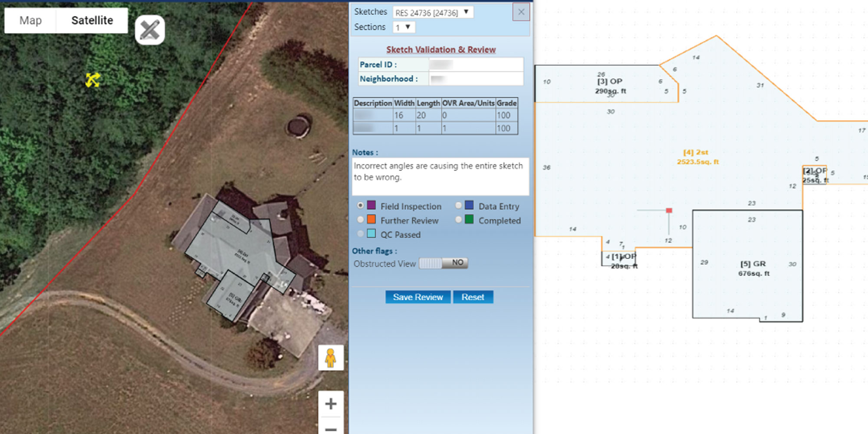Select the Further Review radio option
This screenshot has height=434, width=868.
[361, 220]
